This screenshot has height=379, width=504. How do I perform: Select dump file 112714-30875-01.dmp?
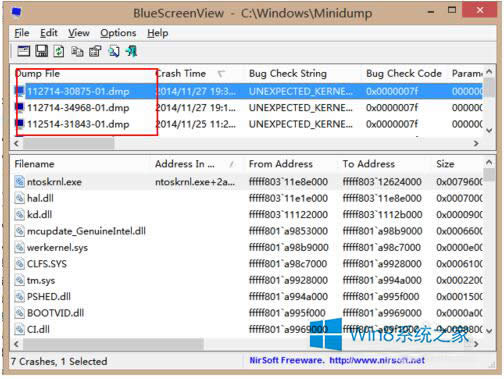[78, 91]
